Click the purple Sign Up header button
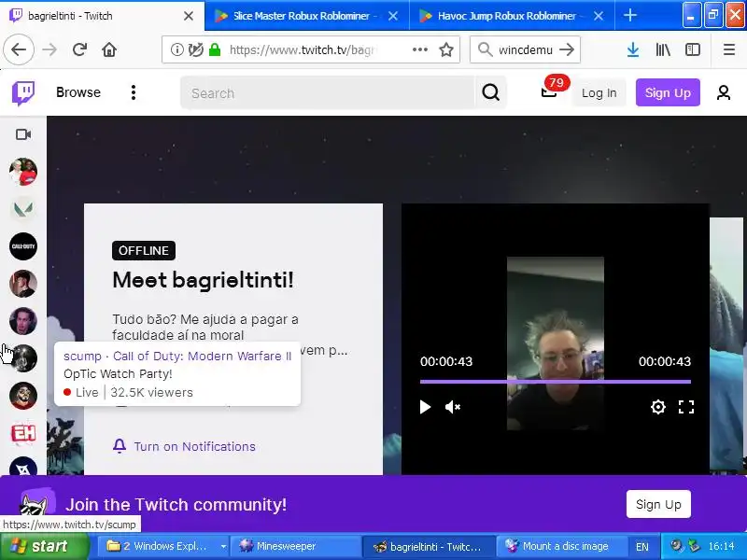 [x=668, y=92]
